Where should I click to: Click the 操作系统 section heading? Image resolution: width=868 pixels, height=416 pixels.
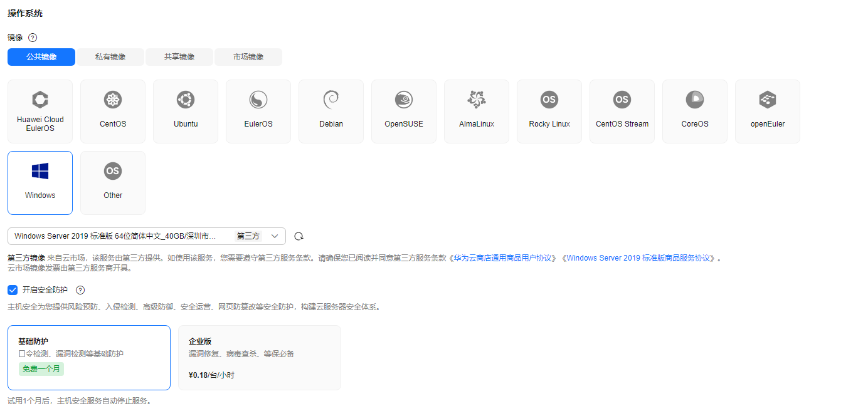click(25, 13)
